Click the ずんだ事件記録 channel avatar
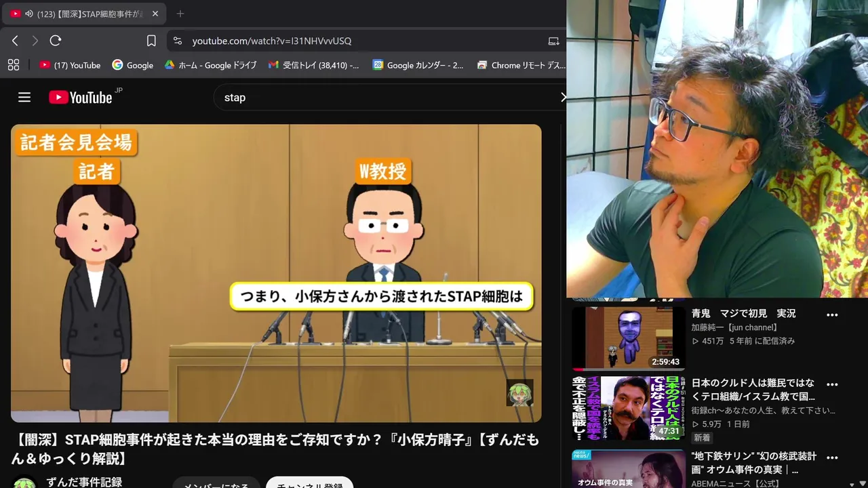This screenshot has height=488, width=868. click(24, 483)
